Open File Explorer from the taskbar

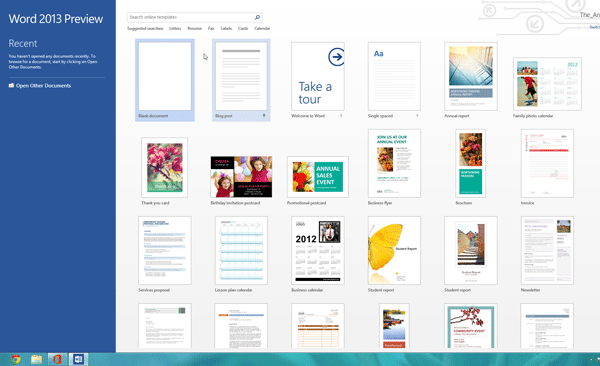point(36,359)
